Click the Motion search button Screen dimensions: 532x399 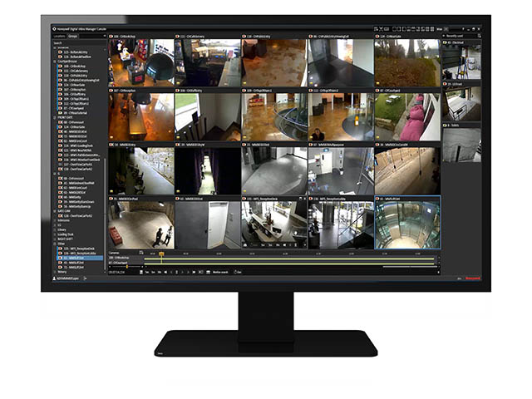221,272
